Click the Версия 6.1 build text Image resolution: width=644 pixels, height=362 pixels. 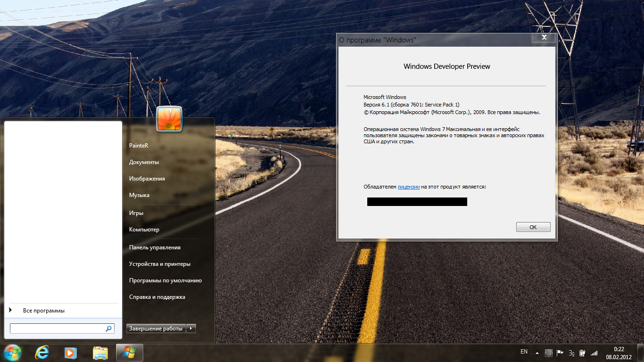[412, 105]
